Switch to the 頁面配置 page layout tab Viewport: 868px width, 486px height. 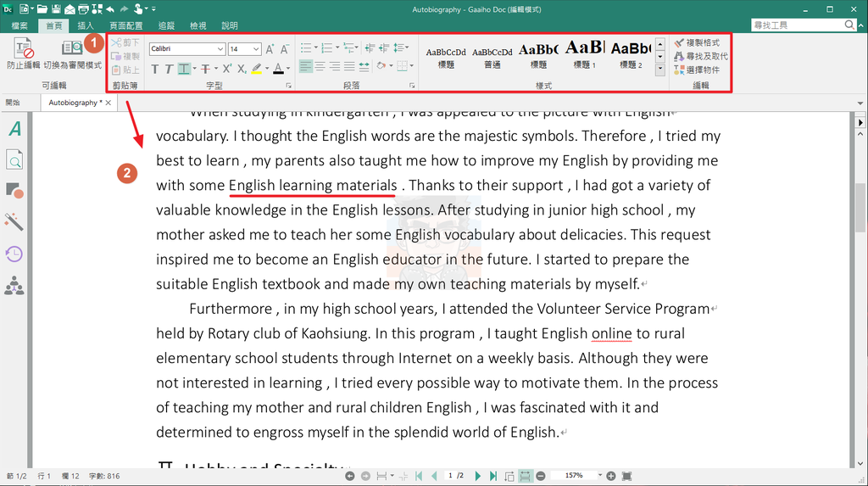pos(125,25)
